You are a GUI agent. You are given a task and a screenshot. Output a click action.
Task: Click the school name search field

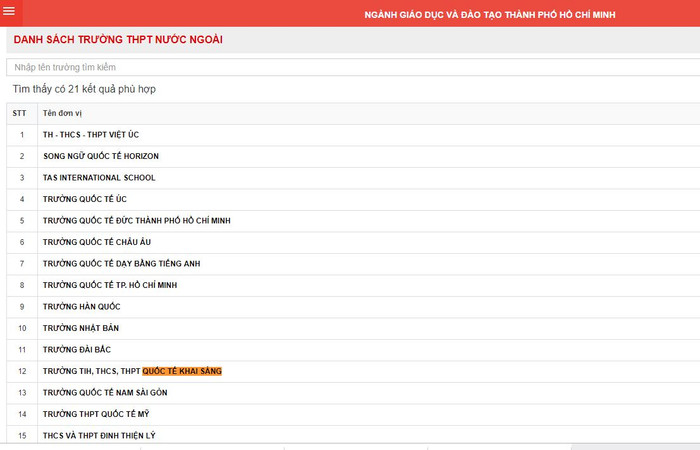click(x=350, y=67)
